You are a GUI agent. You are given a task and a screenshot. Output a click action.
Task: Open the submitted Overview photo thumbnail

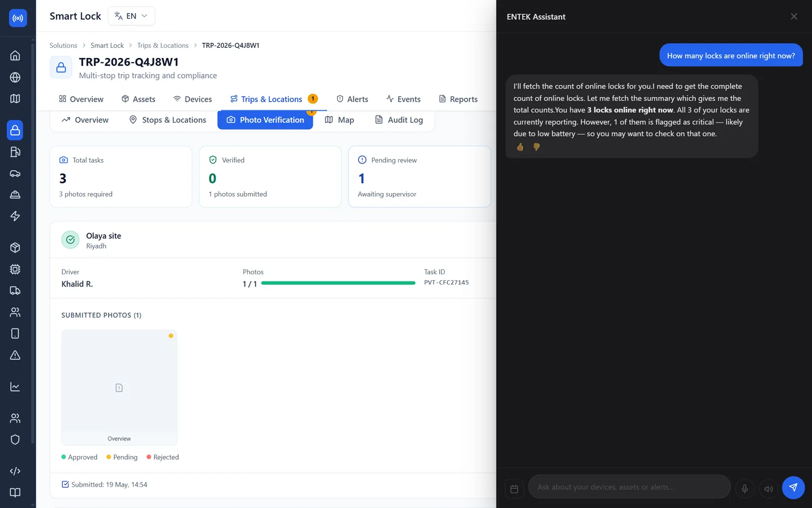click(x=119, y=388)
